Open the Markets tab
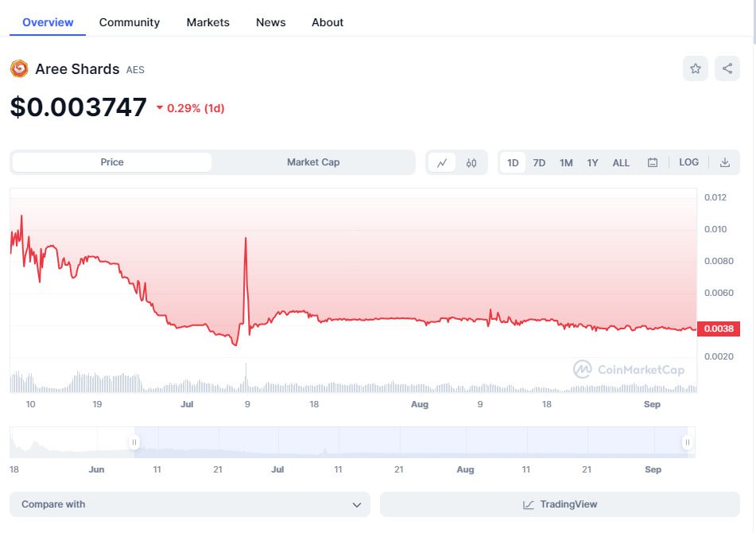The width and height of the screenshot is (756, 533). click(x=208, y=22)
